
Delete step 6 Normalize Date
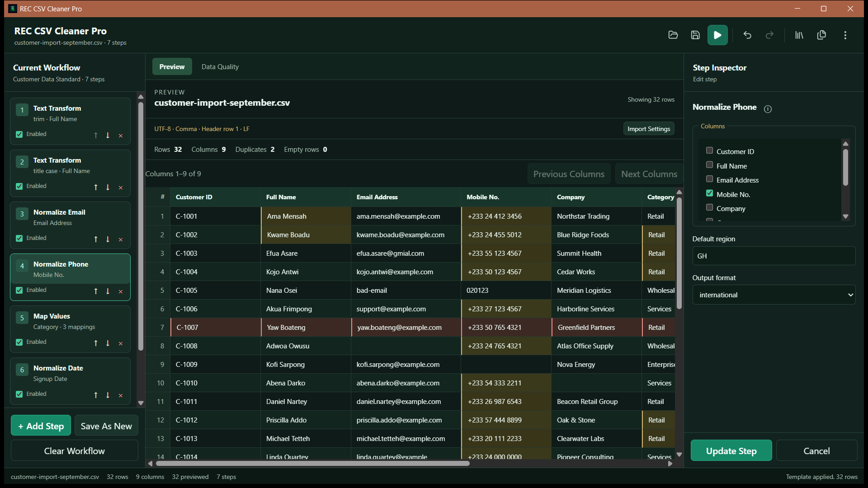[x=121, y=395]
